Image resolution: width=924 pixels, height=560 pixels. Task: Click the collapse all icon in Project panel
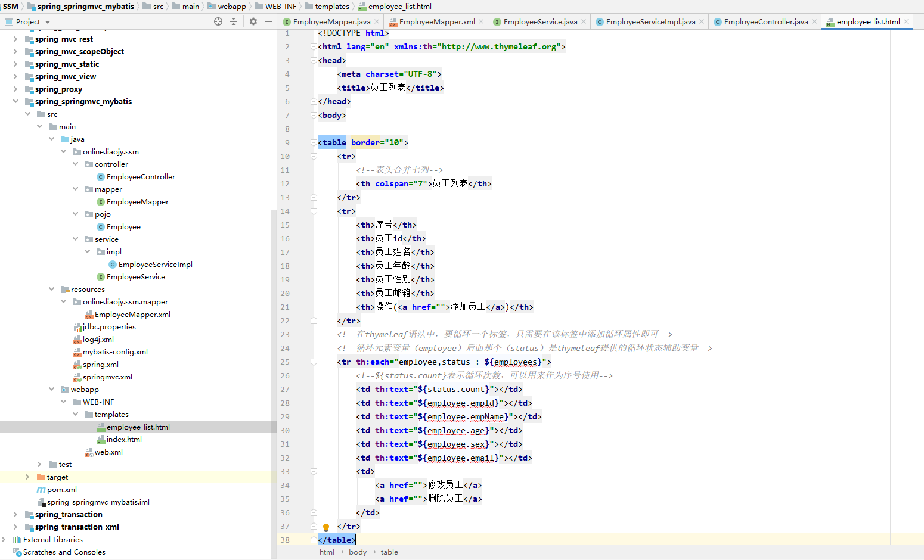coord(234,21)
